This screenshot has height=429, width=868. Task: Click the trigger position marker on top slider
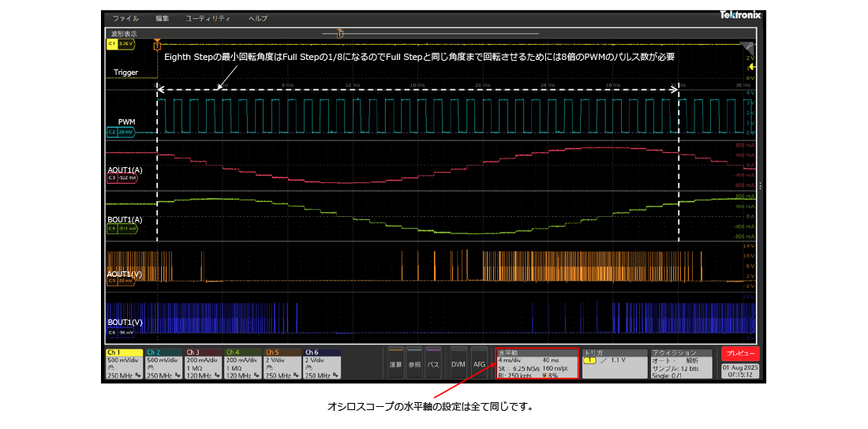pos(340,33)
